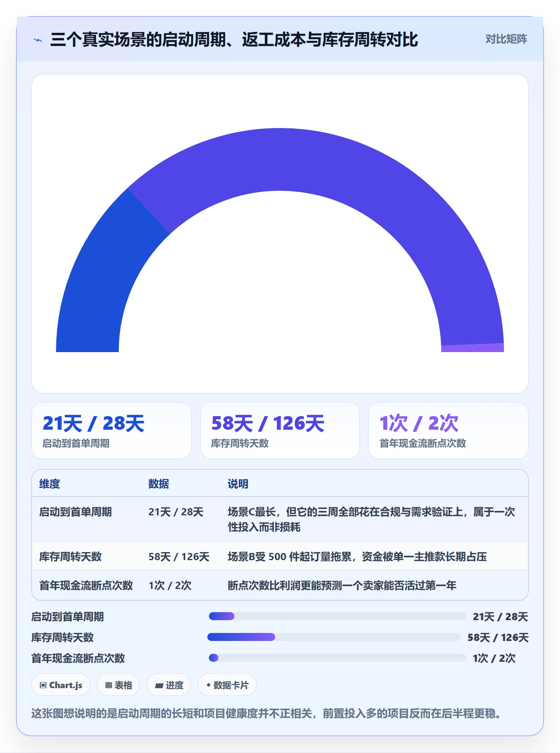Click the Chart.js tag chip

(61, 685)
